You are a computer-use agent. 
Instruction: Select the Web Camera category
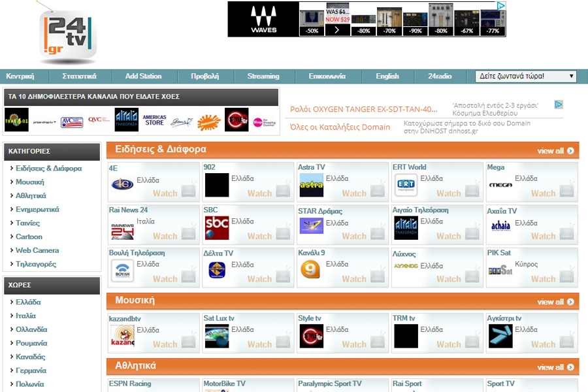click(37, 250)
